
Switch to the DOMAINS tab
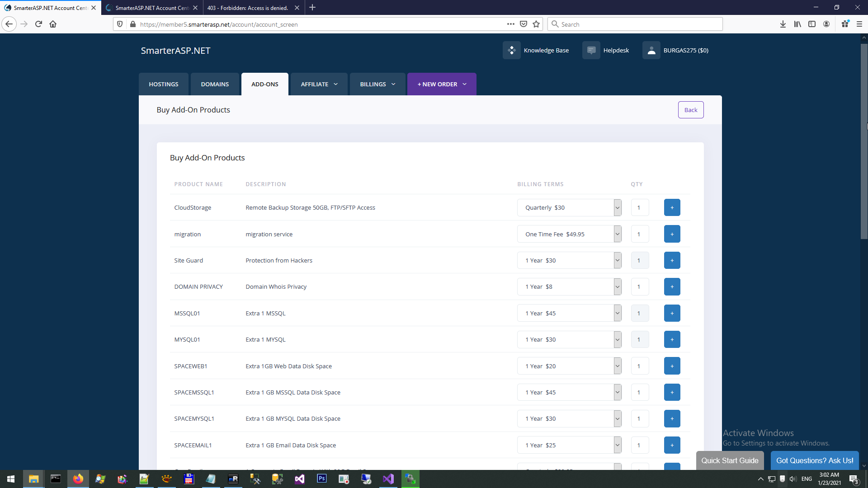pyautogui.click(x=214, y=84)
